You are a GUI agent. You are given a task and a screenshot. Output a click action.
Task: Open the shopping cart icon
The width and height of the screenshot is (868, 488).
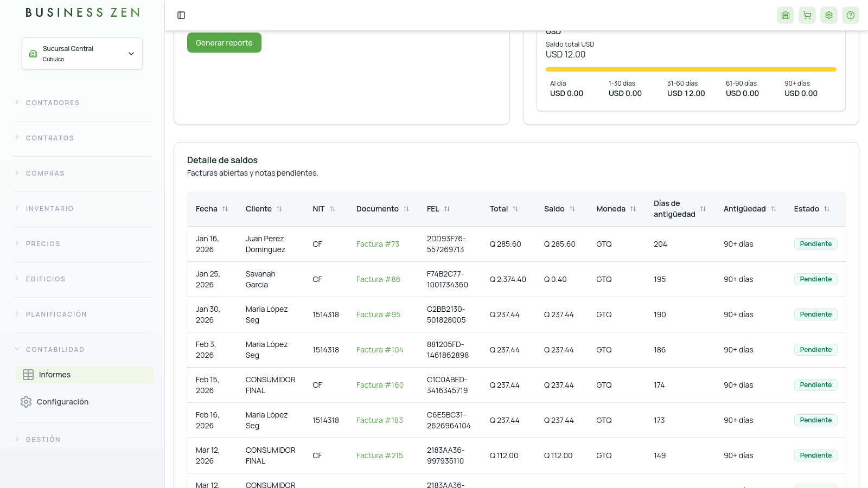tap(807, 15)
